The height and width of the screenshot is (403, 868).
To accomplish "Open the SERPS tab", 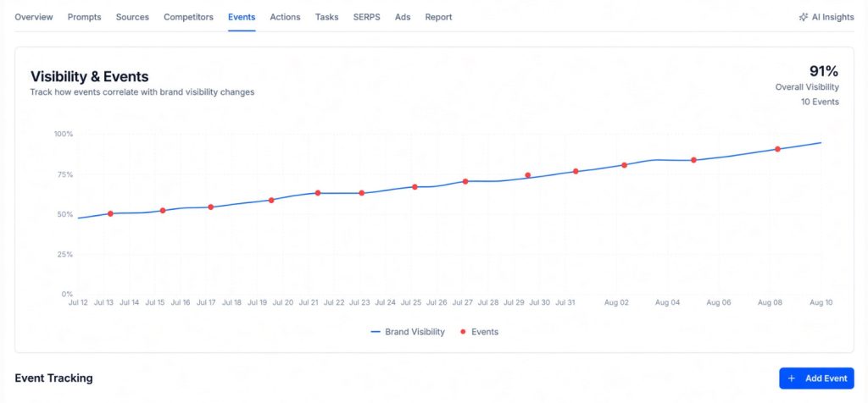I will pyautogui.click(x=366, y=17).
